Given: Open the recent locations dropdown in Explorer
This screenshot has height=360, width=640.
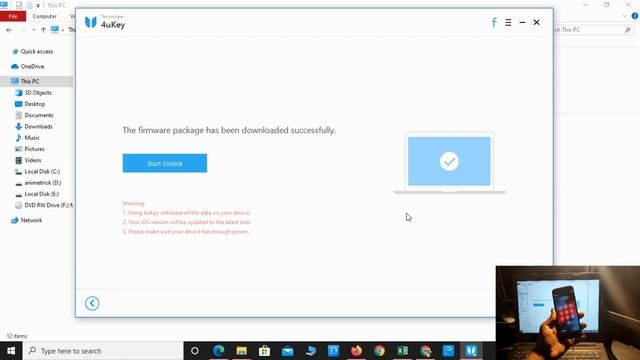Looking at the screenshot, I should 33,30.
